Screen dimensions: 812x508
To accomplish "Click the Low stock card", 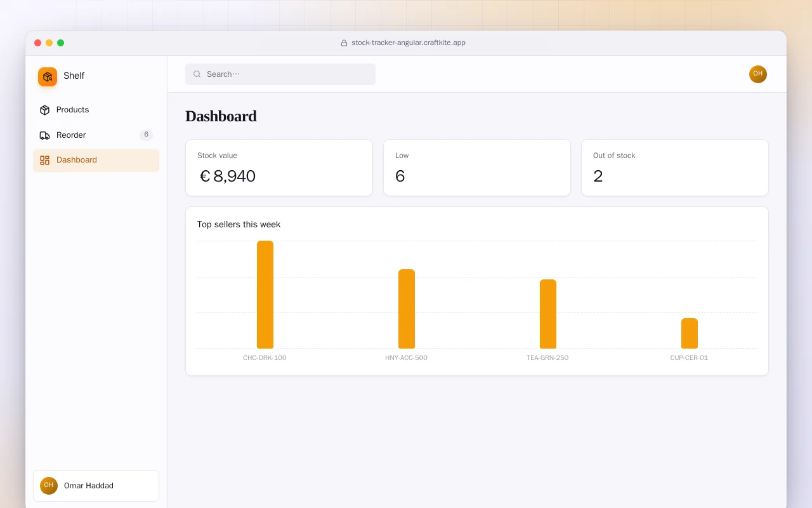I will click(477, 168).
